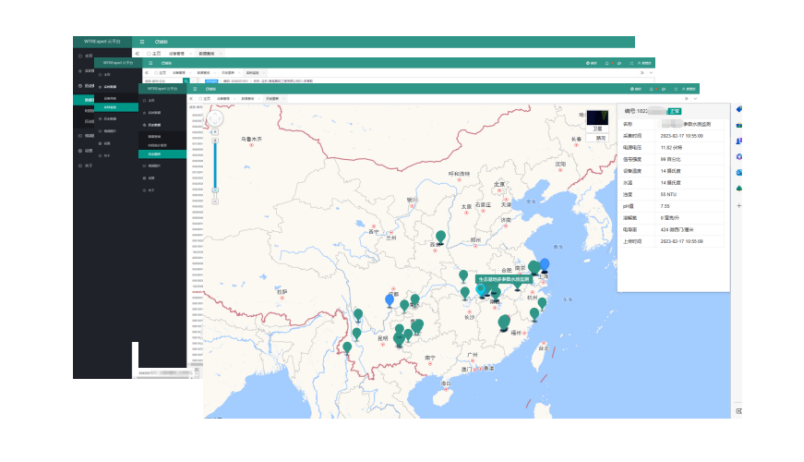Click the 55 NTU turbidity value
804x462 pixels.
coord(669,194)
